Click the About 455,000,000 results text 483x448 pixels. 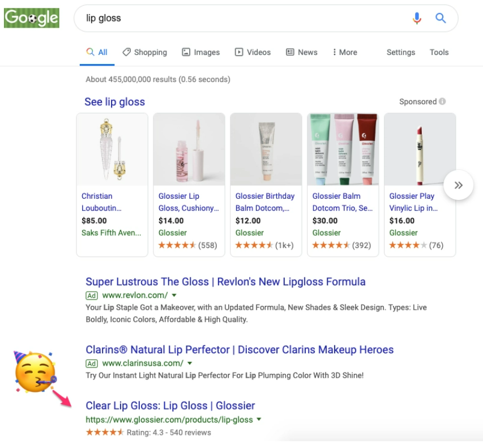click(x=158, y=79)
